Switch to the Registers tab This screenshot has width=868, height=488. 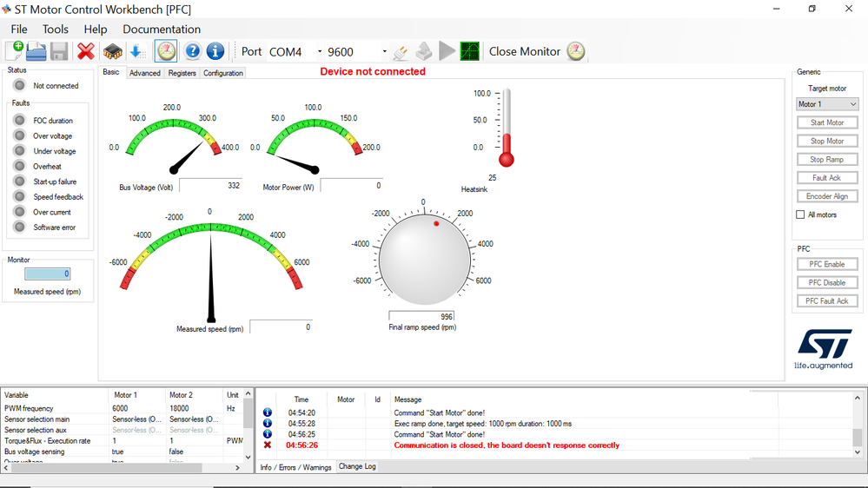tap(182, 73)
